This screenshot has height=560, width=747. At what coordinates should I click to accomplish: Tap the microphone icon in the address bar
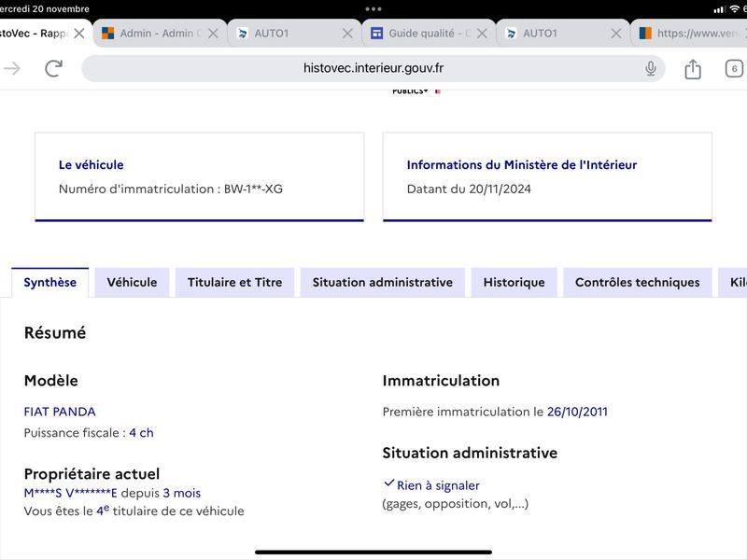pyautogui.click(x=650, y=68)
